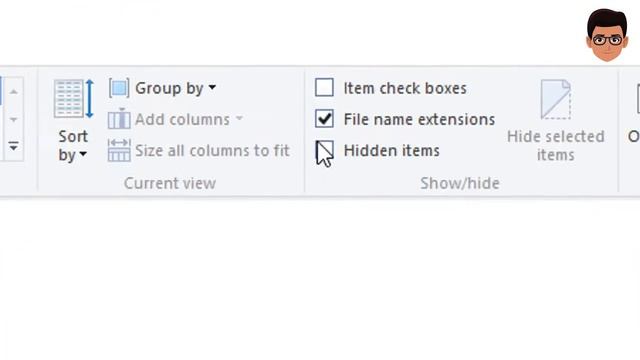640x360 pixels.
Task: Open the Add columns dropdown arrow
Action: point(239,119)
